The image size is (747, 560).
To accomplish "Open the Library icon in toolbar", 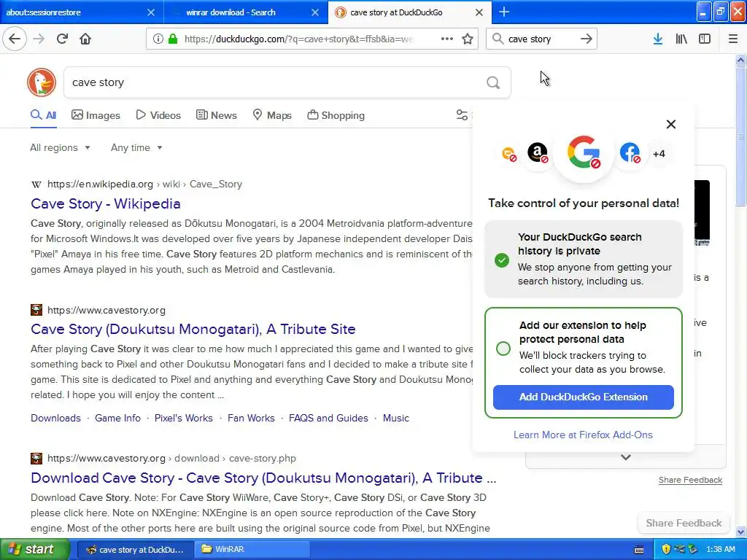I will (x=681, y=39).
